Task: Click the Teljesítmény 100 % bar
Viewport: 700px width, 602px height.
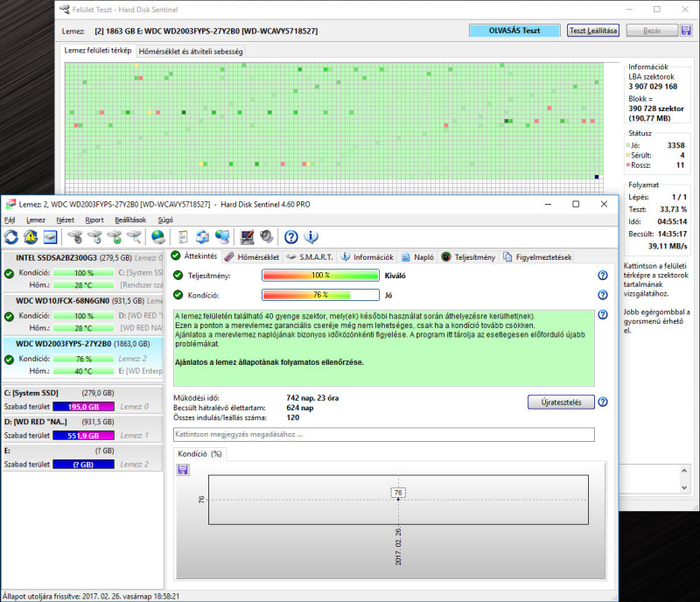Action: pyautogui.click(x=320, y=275)
